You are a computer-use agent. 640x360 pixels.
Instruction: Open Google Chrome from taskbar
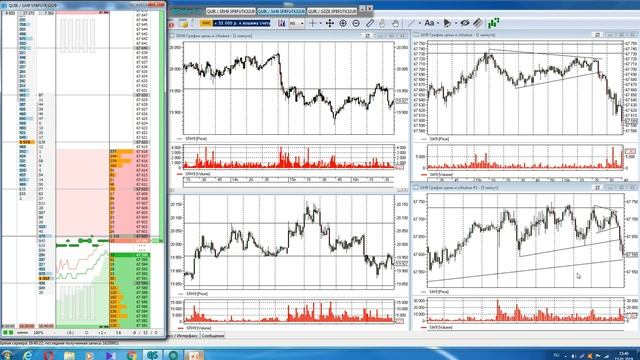pos(131,355)
